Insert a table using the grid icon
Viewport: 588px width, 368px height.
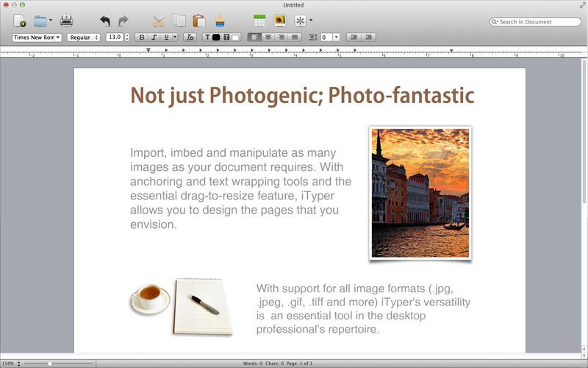pyautogui.click(x=259, y=21)
